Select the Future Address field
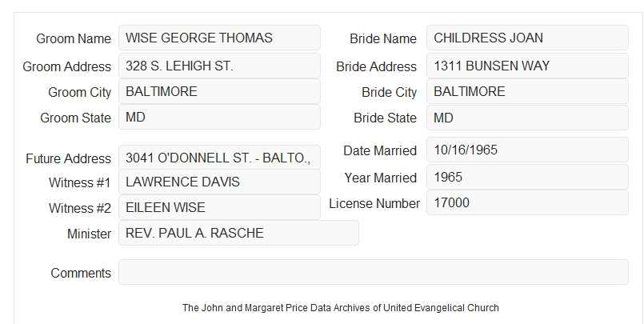The image size is (644, 324). coord(219,158)
